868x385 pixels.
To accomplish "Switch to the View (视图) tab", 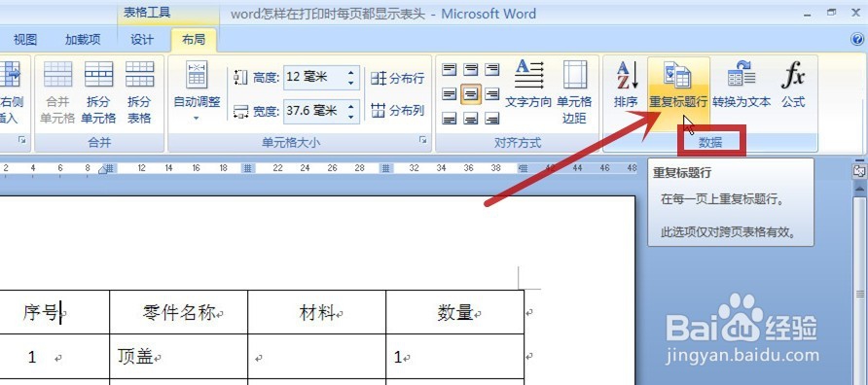I will 25,39.
